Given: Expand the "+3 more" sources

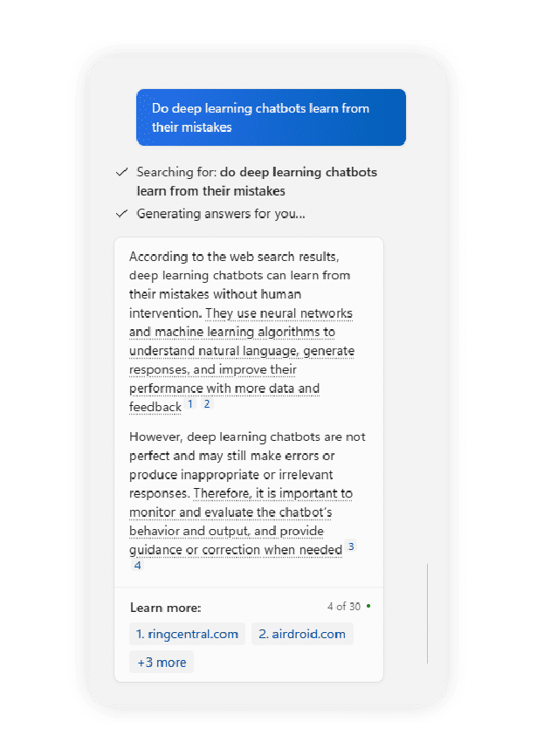Looking at the screenshot, I should click(162, 663).
